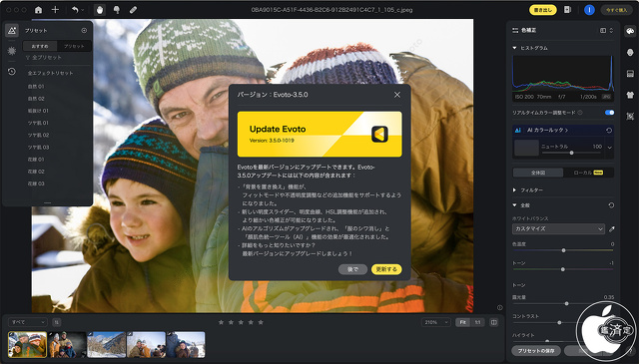639x364 pixels.
Task: Apply the 自然 02 preset
Action: tap(36, 99)
